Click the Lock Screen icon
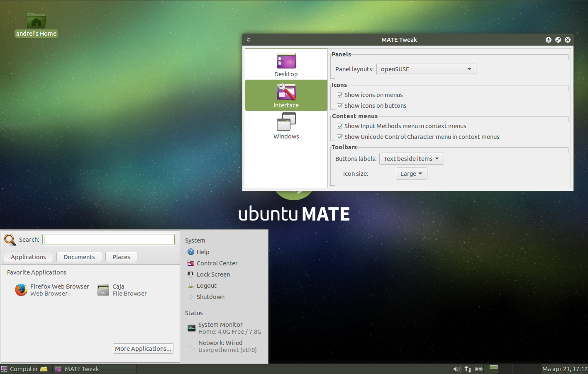Image resolution: width=588 pixels, height=374 pixels. point(191,274)
